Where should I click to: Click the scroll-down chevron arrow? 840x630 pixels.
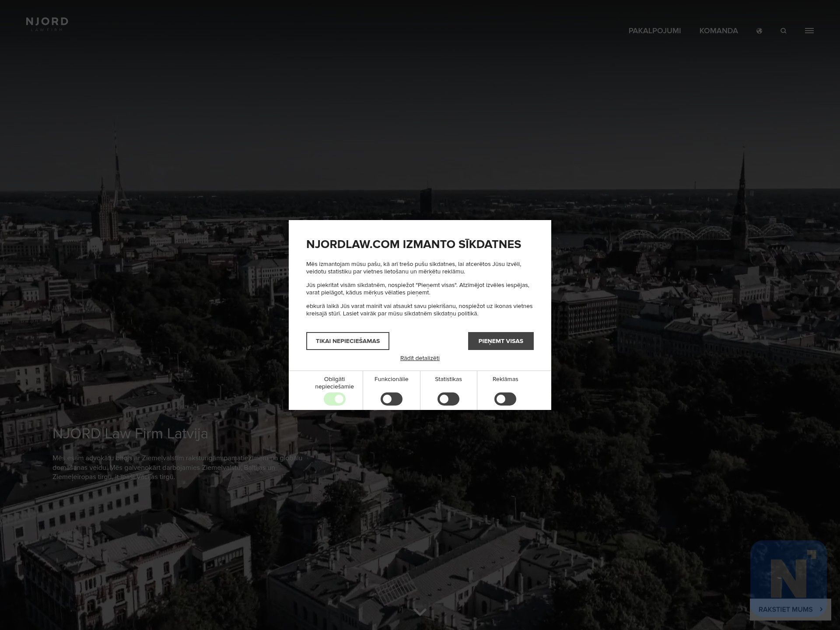(x=420, y=612)
